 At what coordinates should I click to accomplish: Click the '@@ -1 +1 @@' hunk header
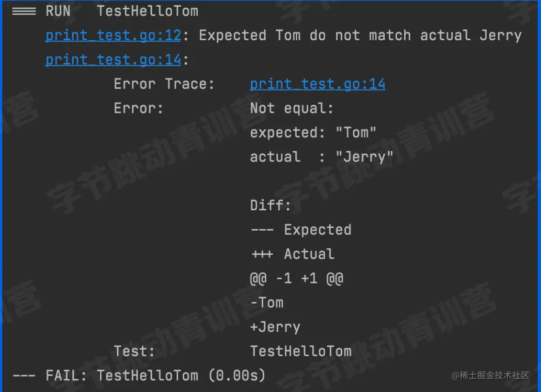click(297, 278)
